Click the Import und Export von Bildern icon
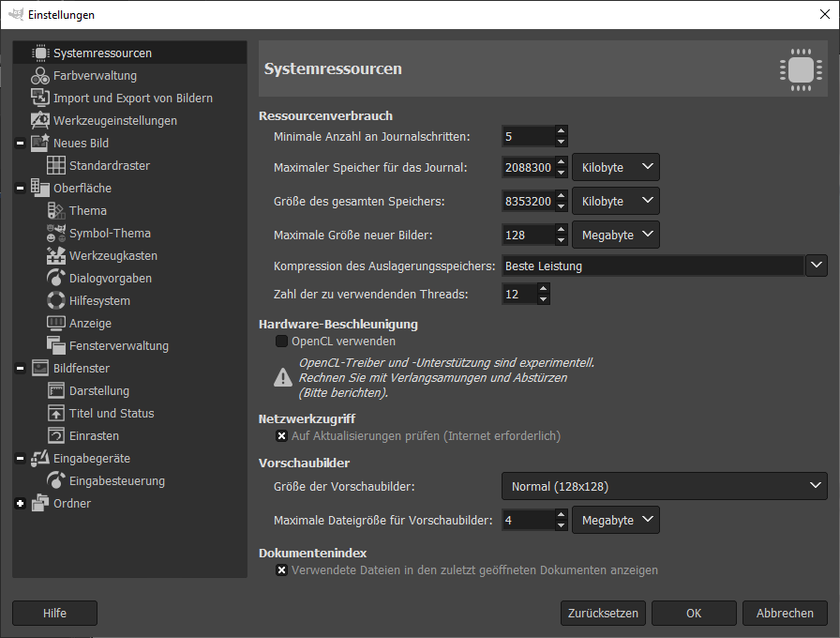 [x=40, y=99]
